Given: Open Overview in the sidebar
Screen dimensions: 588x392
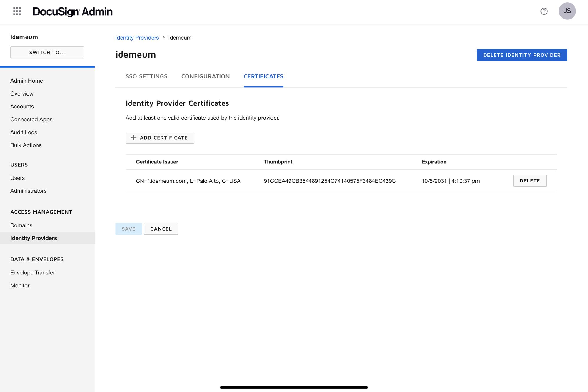Looking at the screenshot, I should click(22, 94).
